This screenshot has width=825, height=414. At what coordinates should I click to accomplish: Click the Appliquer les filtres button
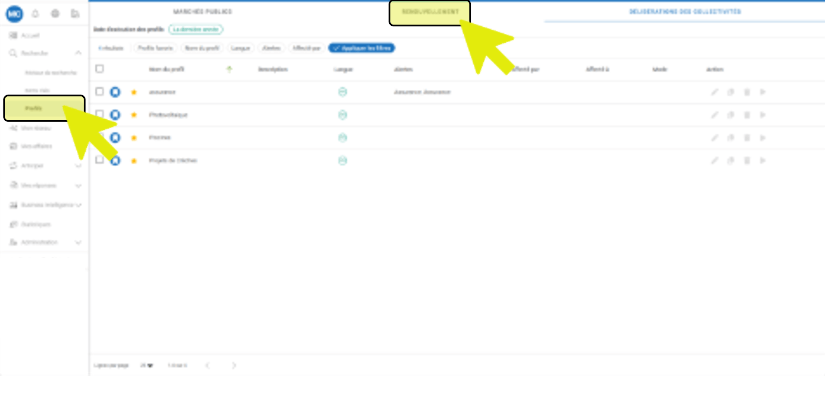pos(360,48)
